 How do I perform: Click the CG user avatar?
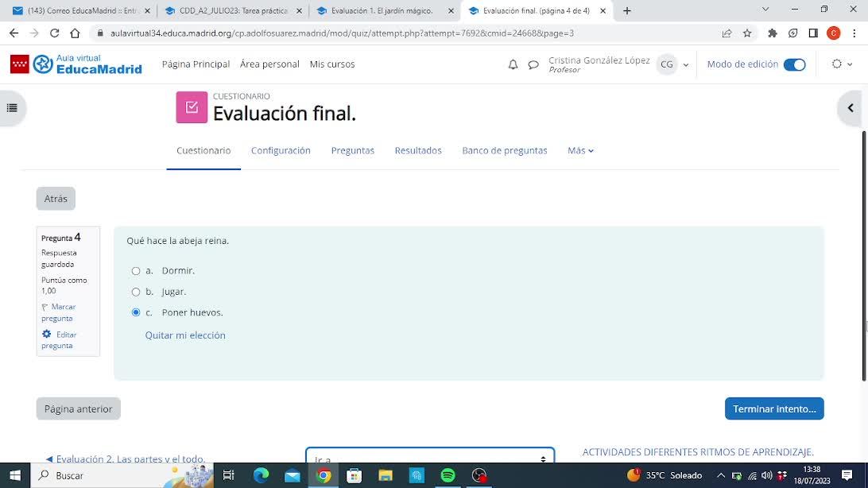coord(666,64)
